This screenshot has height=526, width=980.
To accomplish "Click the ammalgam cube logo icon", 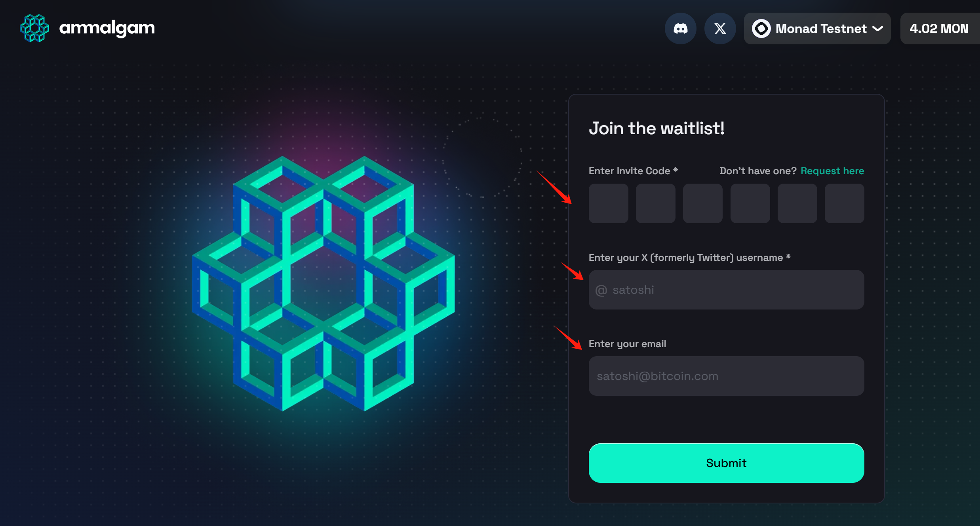I will [x=34, y=28].
